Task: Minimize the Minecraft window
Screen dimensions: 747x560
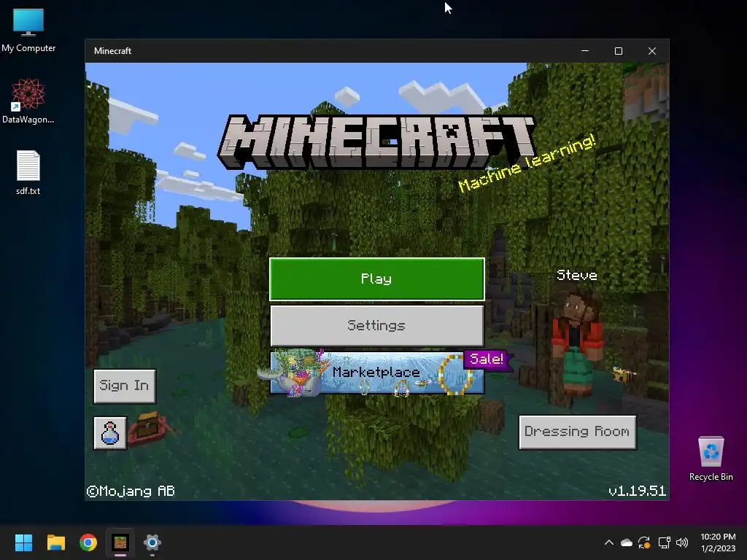Action: pyautogui.click(x=585, y=51)
